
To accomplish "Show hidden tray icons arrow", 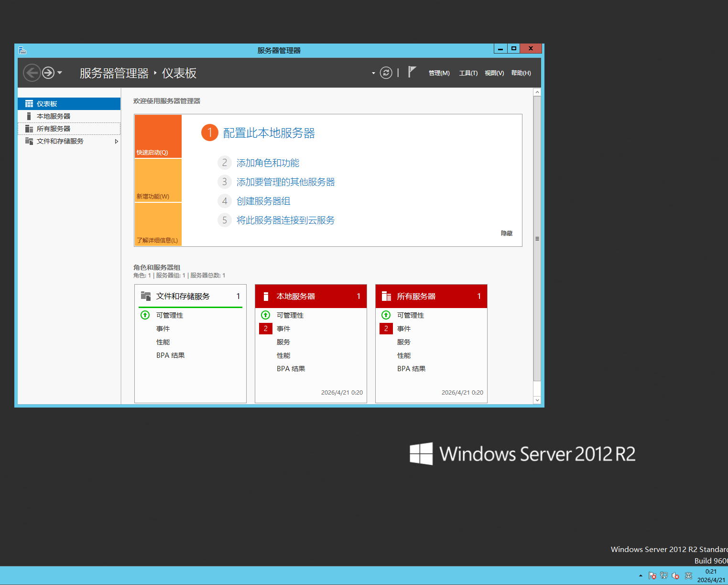I will [641, 575].
